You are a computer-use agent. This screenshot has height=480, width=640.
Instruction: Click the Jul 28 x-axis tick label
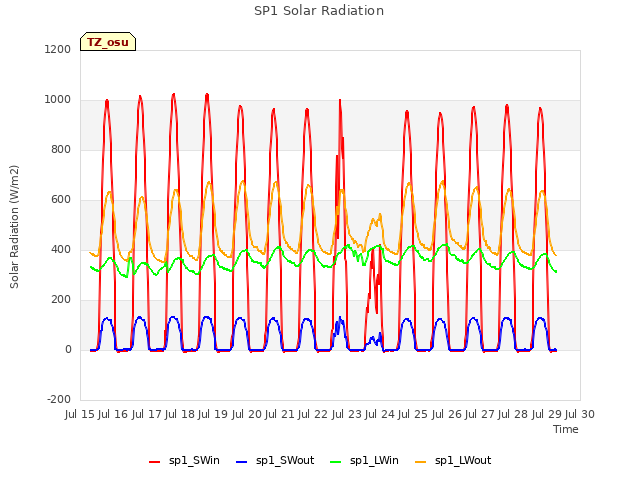pos(513,414)
